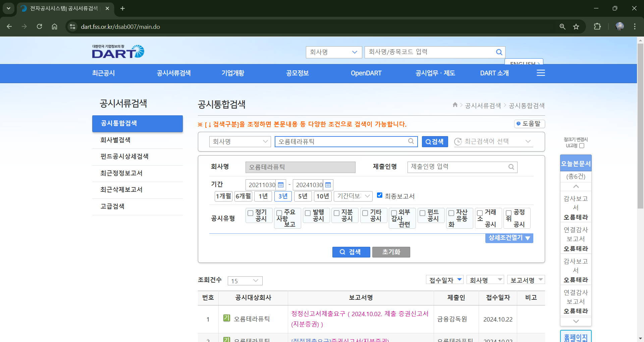Open 기업개황 menu
Image resolution: width=644 pixels, height=342 pixels.
(233, 73)
